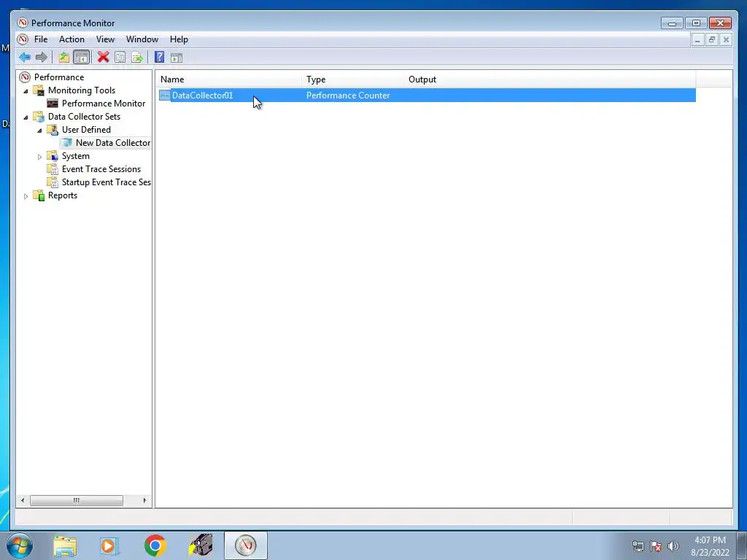Toggle Show/Hide Action Pane toolbar icon
This screenshot has height=560, width=747.
point(177,58)
